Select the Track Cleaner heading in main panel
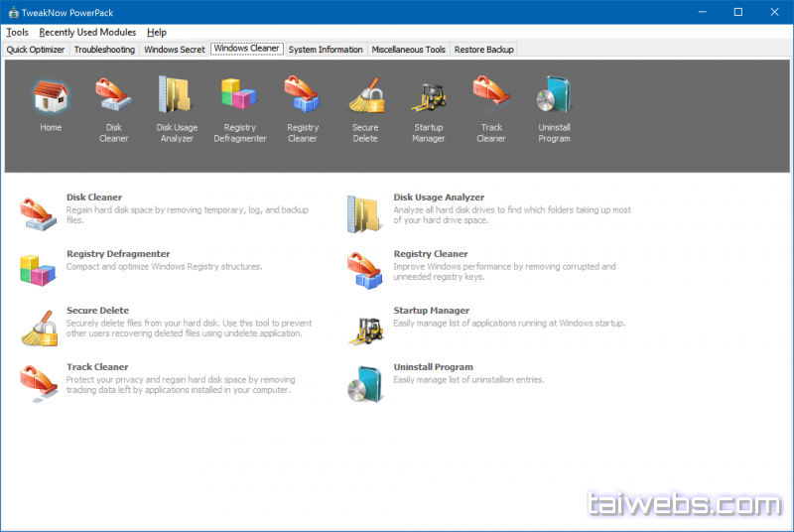This screenshot has height=532, width=794. pyautogui.click(x=97, y=367)
